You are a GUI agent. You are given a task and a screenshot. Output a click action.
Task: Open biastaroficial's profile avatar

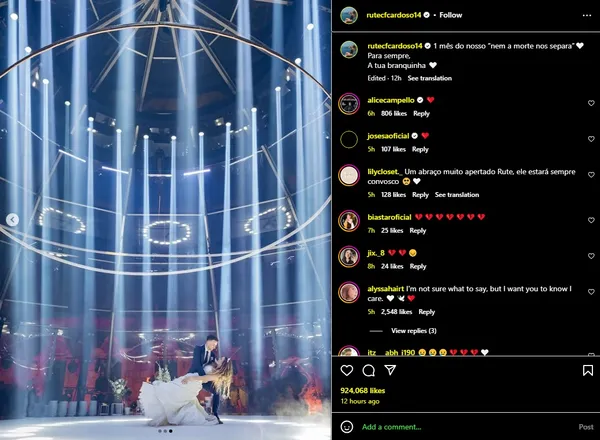349,221
